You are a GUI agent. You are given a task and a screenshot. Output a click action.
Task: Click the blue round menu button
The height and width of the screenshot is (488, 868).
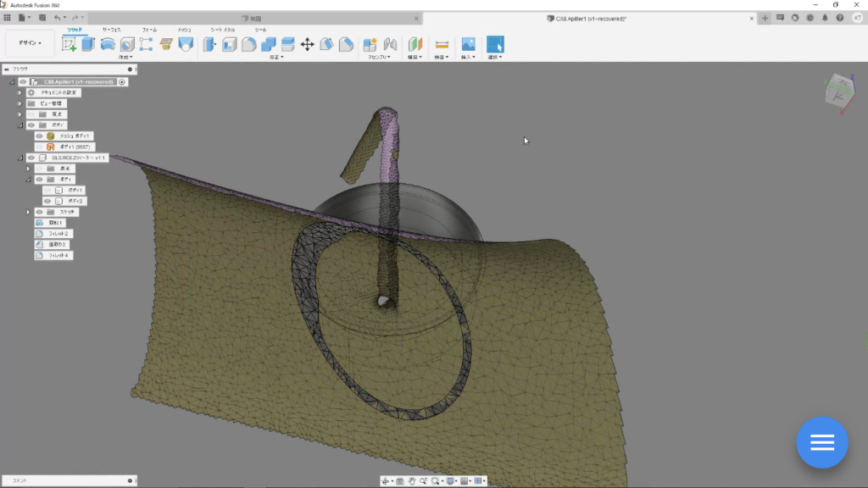click(x=821, y=442)
